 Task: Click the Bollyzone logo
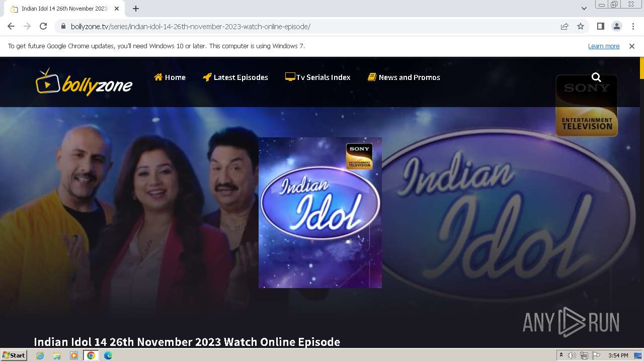tap(84, 82)
